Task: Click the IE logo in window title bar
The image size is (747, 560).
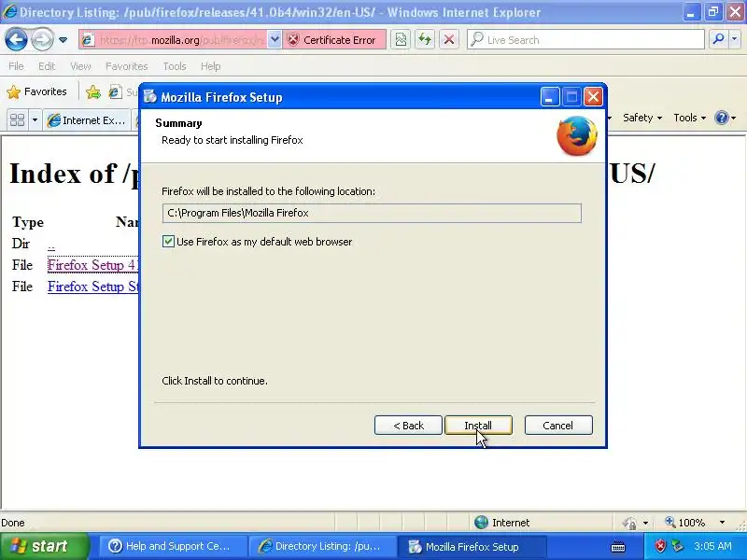Action: [x=9, y=11]
